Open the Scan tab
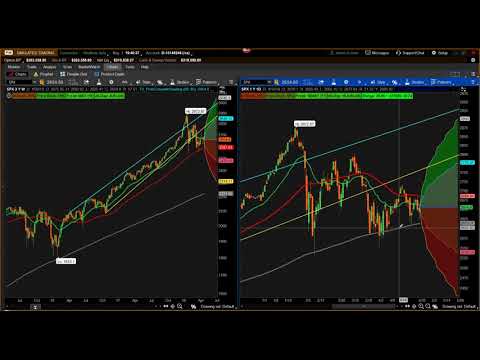The width and height of the screenshot is (480, 360). point(67,67)
